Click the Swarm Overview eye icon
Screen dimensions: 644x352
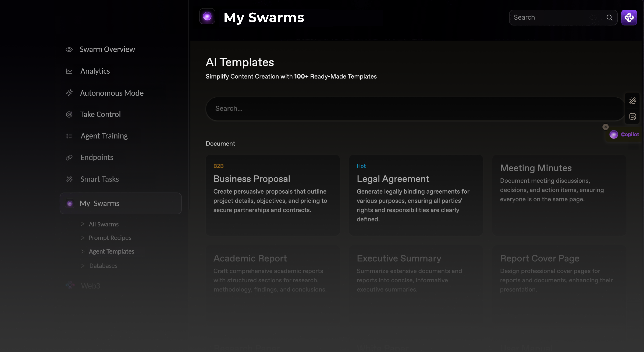click(x=69, y=49)
